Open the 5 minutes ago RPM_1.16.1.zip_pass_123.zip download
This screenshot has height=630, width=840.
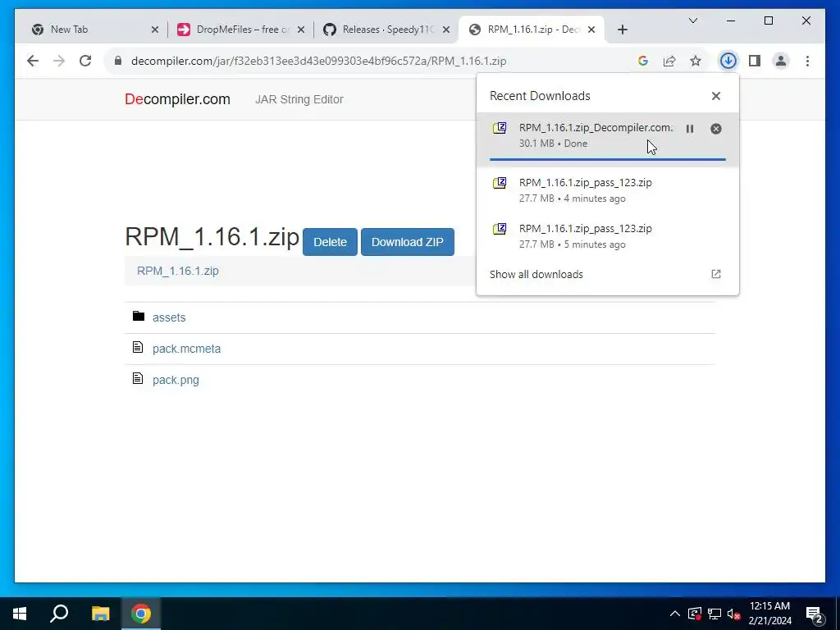coord(608,236)
